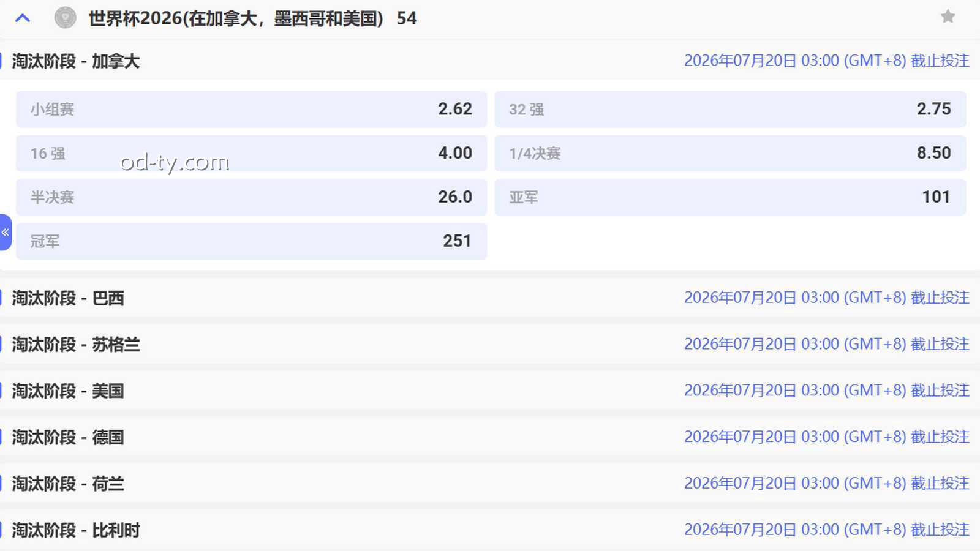Choose 1/4决赛 odds 8.50 option
This screenshot has width=980, height=551.
pos(729,153)
